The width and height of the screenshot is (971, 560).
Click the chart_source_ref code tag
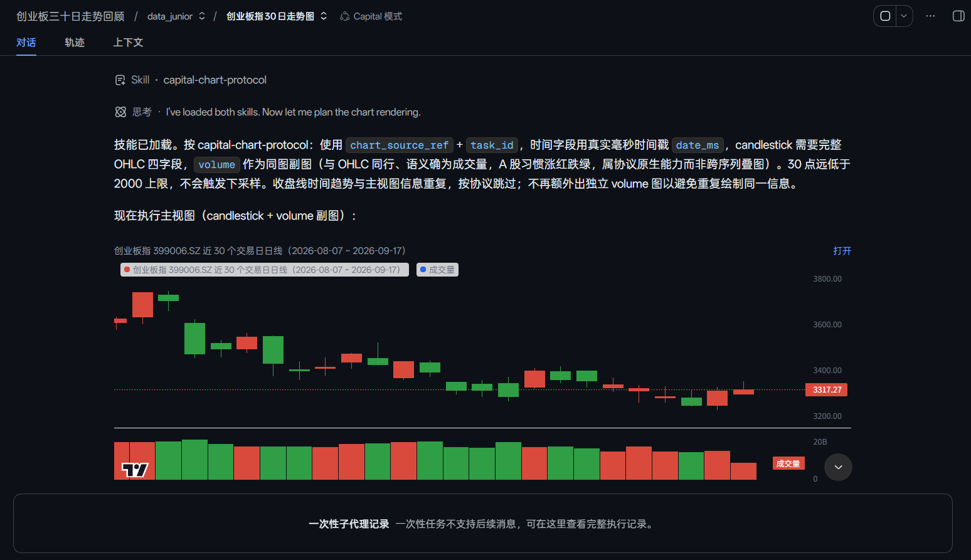click(399, 145)
